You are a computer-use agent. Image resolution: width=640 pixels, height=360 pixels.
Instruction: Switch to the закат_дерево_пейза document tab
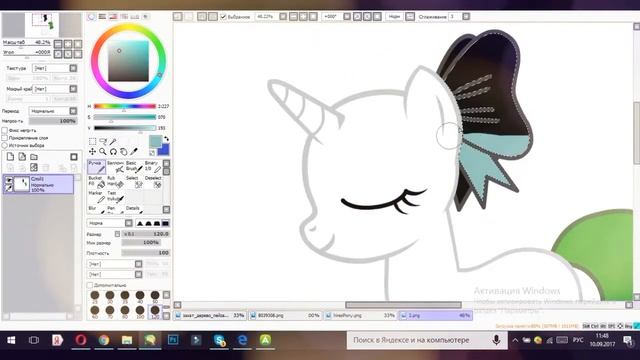210,315
